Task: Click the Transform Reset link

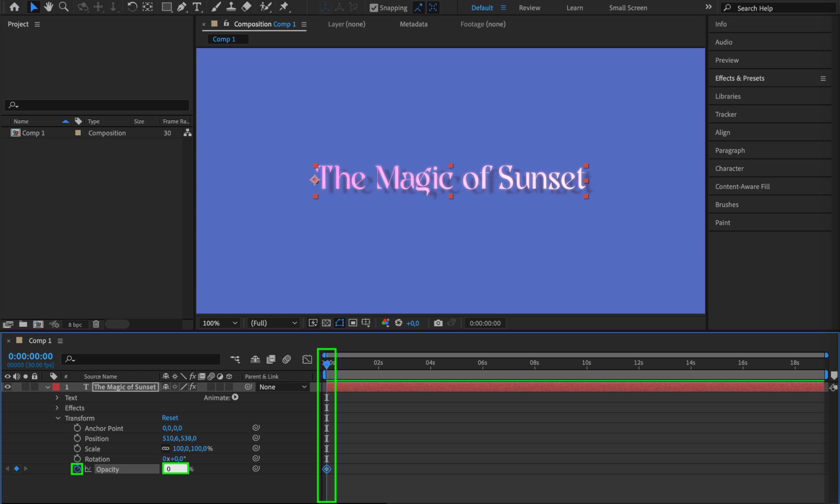Action: click(x=170, y=418)
